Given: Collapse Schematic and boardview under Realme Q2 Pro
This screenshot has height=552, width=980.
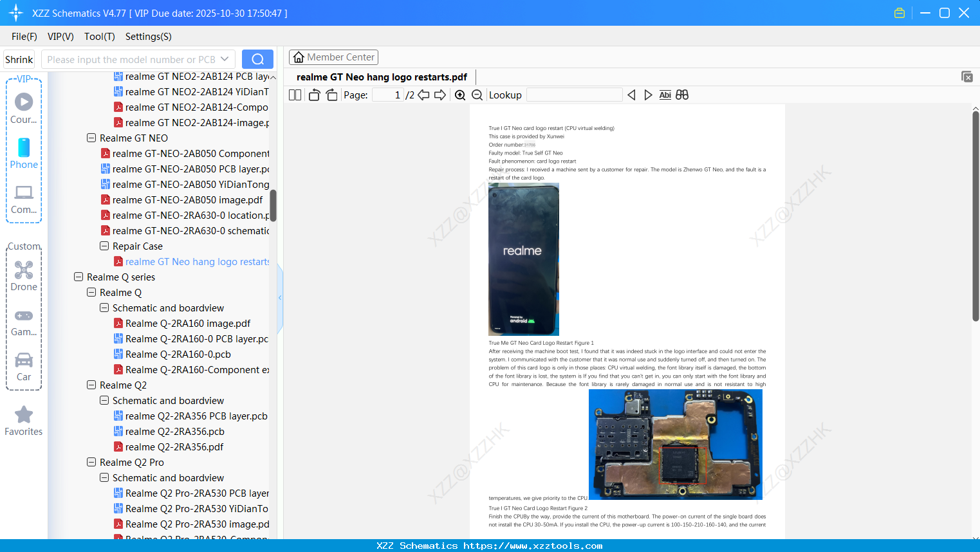Looking at the screenshot, I should tap(104, 478).
